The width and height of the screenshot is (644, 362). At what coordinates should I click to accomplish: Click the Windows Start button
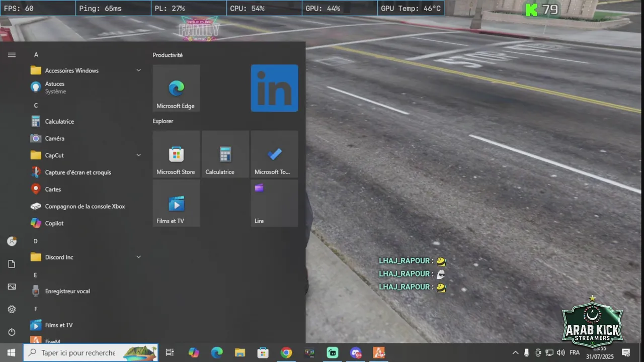point(11,352)
